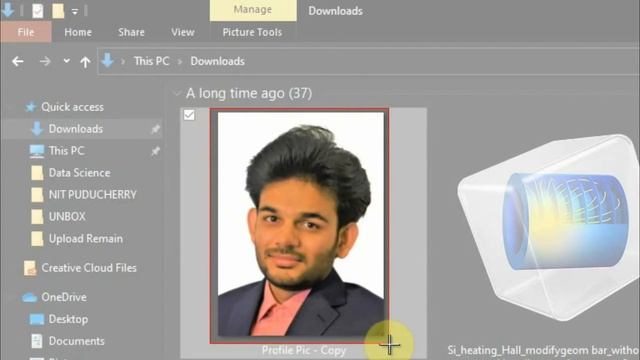640x360 pixels.
Task: Open the Upload Remain folder
Action: click(x=86, y=239)
